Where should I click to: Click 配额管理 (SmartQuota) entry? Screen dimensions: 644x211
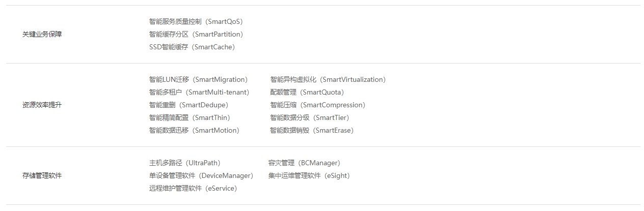(x=307, y=93)
